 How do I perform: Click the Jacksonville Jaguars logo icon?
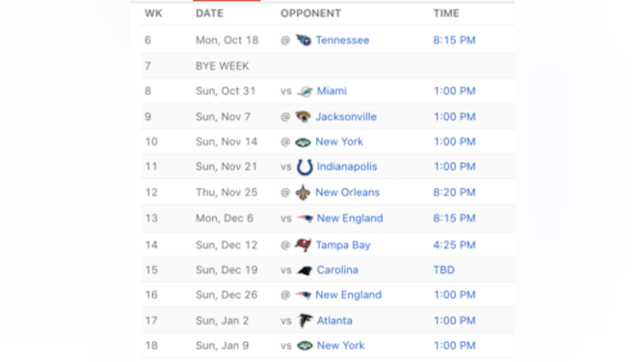coord(304,116)
